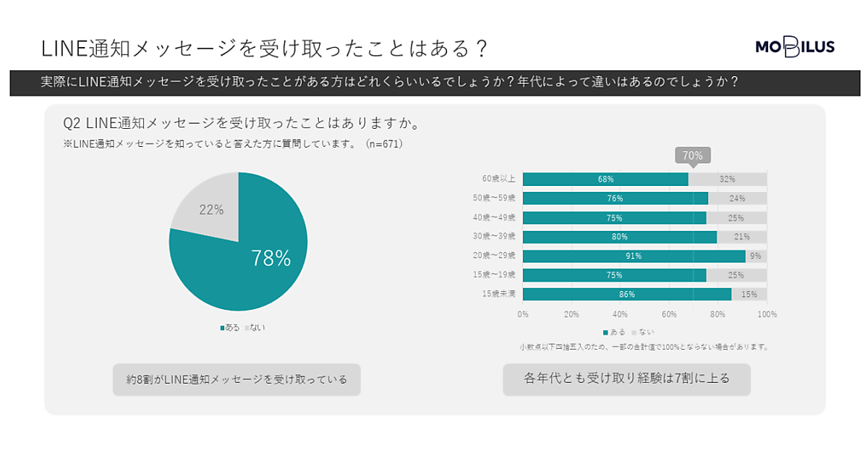Select the gray 22% pie slice

pyautogui.click(x=210, y=206)
